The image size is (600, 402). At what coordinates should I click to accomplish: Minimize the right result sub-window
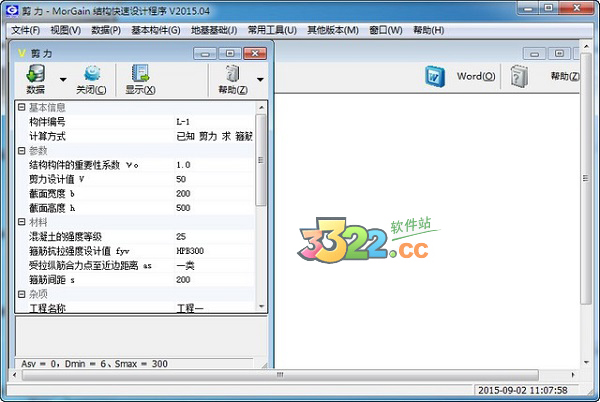(x=535, y=54)
